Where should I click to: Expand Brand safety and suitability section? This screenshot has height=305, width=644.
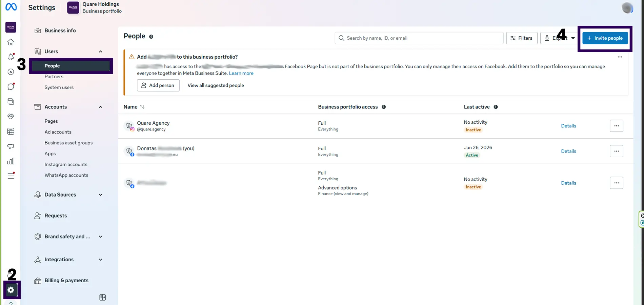[x=100, y=237]
